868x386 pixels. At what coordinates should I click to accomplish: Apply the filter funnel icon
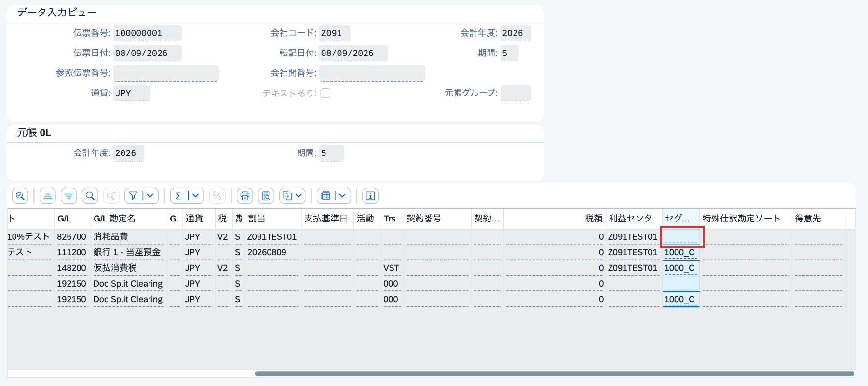pyautogui.click(x=133, y=195)
